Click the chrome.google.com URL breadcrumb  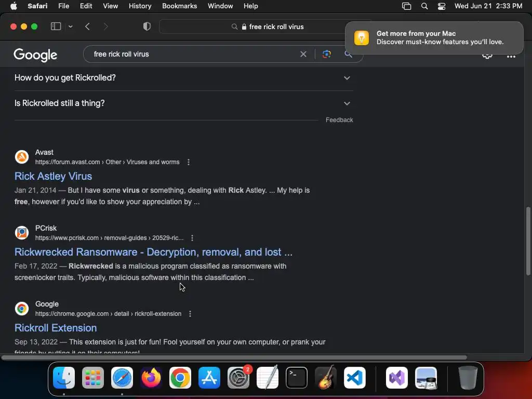pos(108,314)
